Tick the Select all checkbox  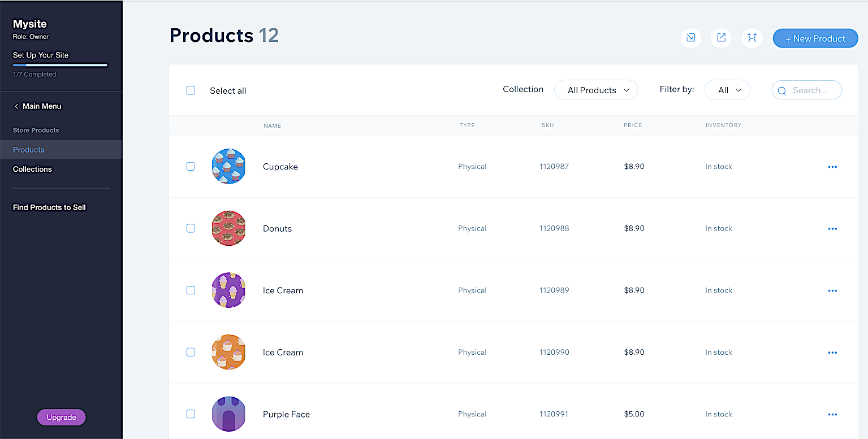191,90
